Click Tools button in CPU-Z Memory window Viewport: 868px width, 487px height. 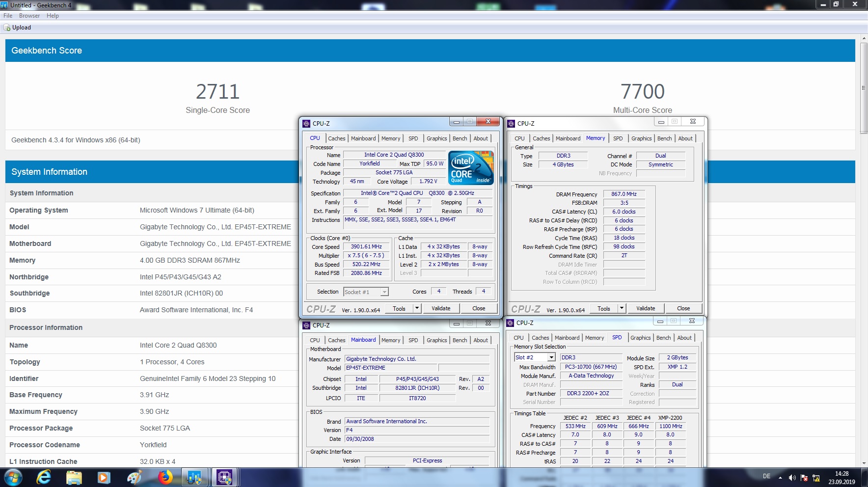604,308
